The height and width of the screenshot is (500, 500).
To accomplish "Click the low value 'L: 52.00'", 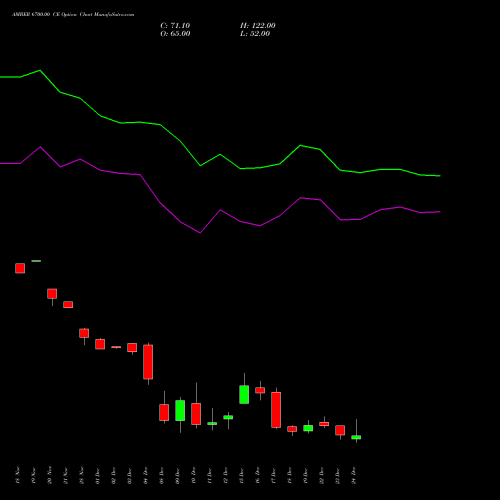I will pyautogui.click(x=255, y=34).
